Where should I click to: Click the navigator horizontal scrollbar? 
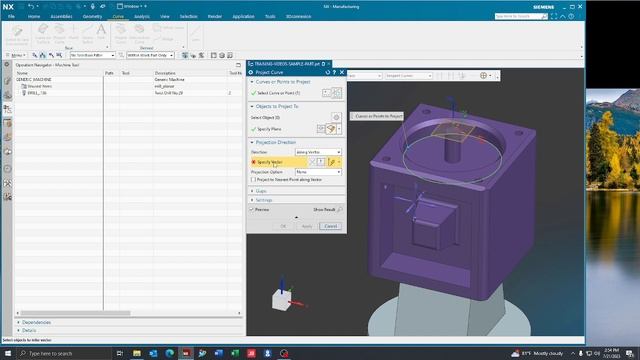76,313
